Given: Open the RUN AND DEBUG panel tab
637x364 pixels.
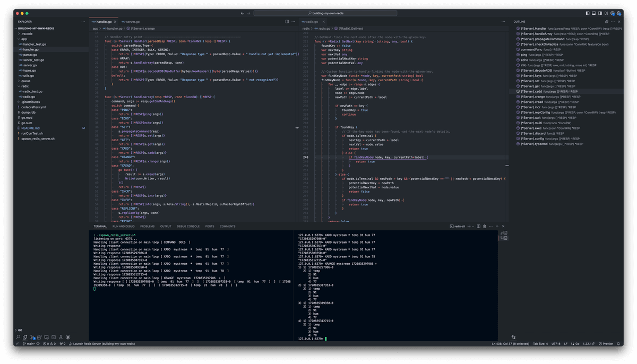Looking at the screenshot, I should 124,227.
